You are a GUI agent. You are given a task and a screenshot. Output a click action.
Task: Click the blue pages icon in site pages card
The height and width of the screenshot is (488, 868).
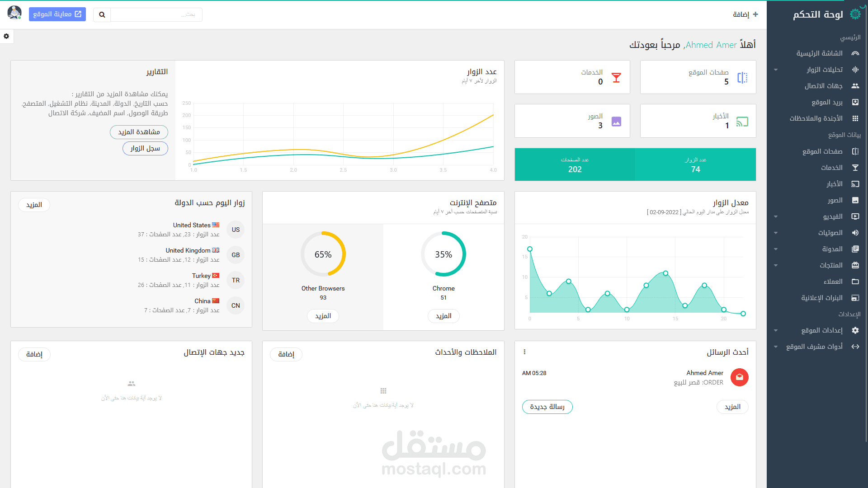742,78
